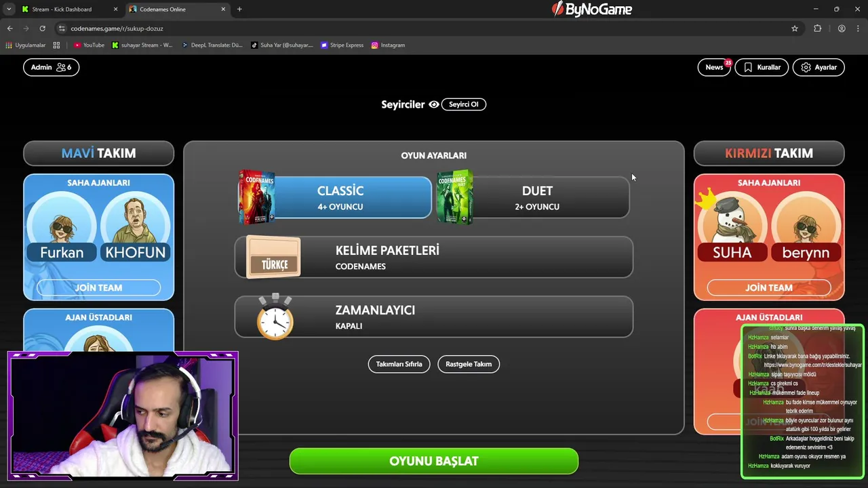Bookmark this page with the star icon

795,28
